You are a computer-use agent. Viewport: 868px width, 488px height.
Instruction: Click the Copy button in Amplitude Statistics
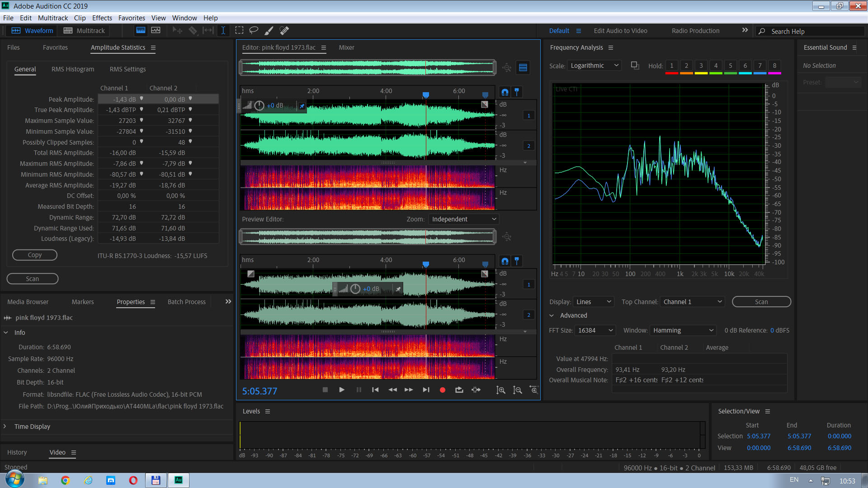coord(34,255)
